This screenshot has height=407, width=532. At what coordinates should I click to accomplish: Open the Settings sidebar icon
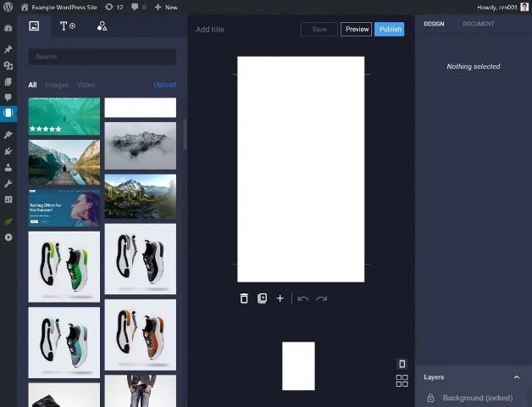pos(8,199)
